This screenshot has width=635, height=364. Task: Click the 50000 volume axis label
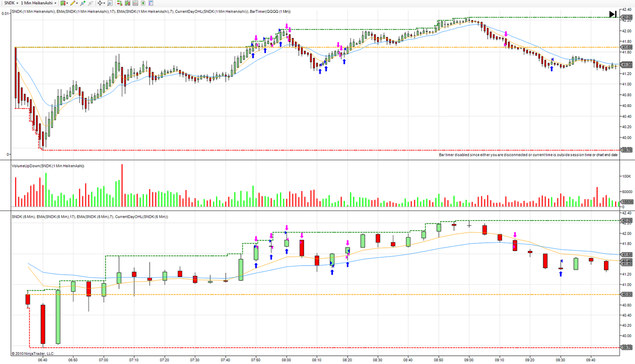[x=628, y=192]
